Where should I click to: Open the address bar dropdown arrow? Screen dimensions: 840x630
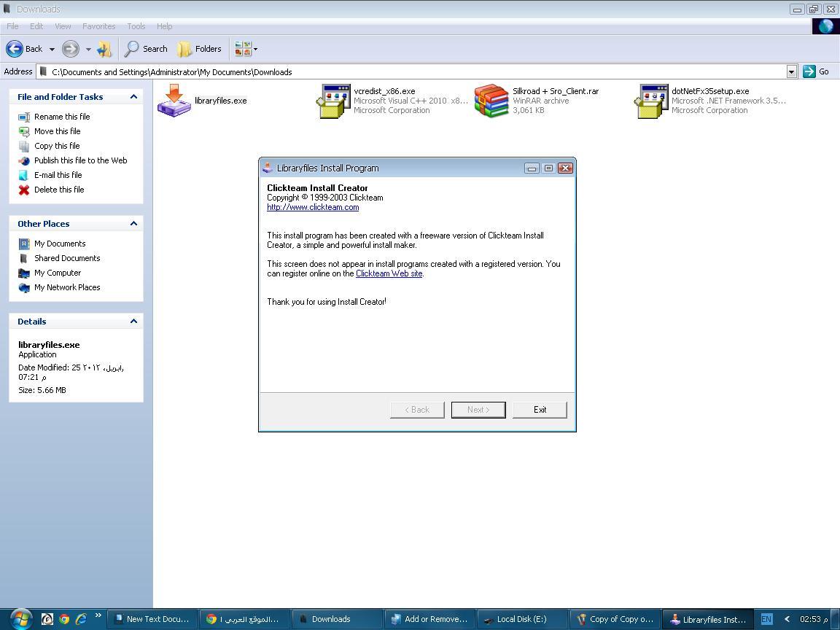(791, 71)
